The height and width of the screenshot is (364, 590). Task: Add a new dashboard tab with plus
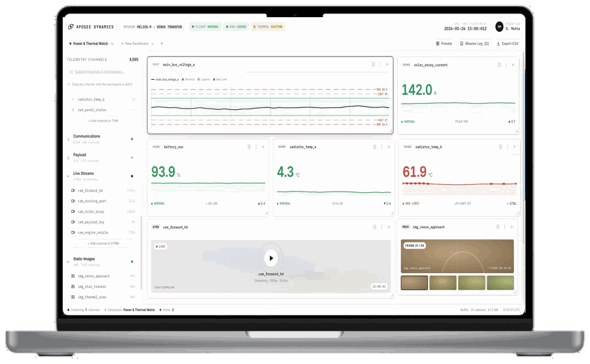click(x=162, y=44)
